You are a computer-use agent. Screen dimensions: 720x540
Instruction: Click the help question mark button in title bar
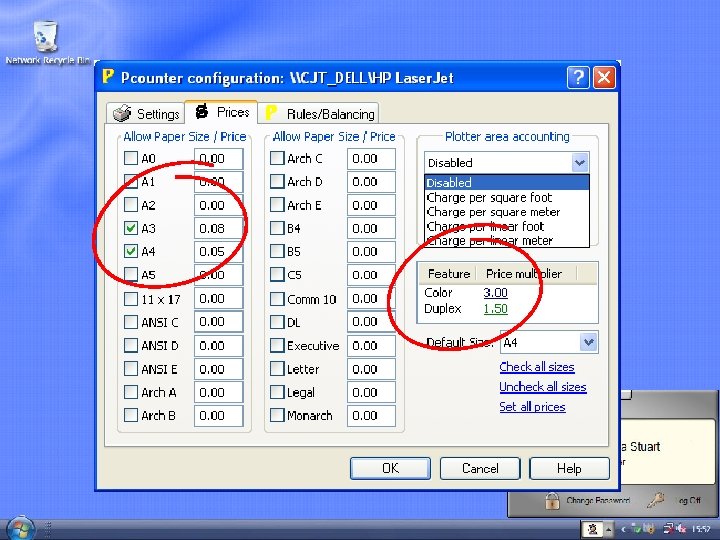pos(578,77)
